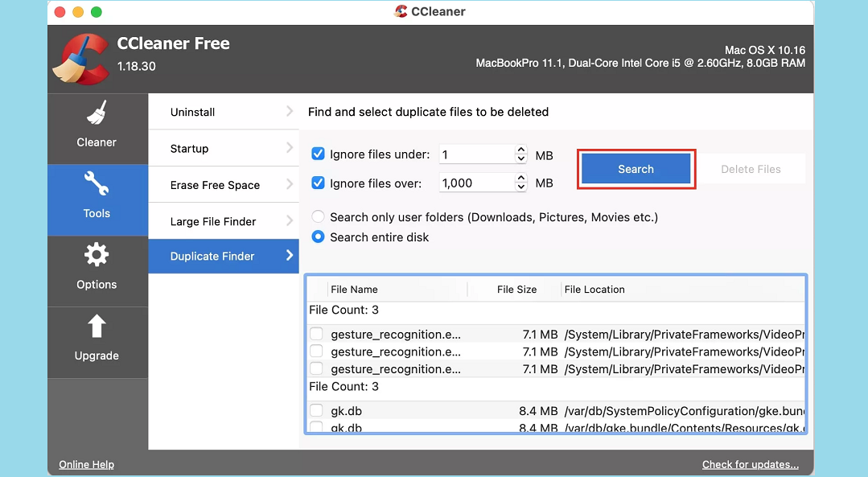Image resolution: width=868 pixels, height=477 pixels.
Task: Click the 1.18.30 version number
Action: click(x=136, y=67)
